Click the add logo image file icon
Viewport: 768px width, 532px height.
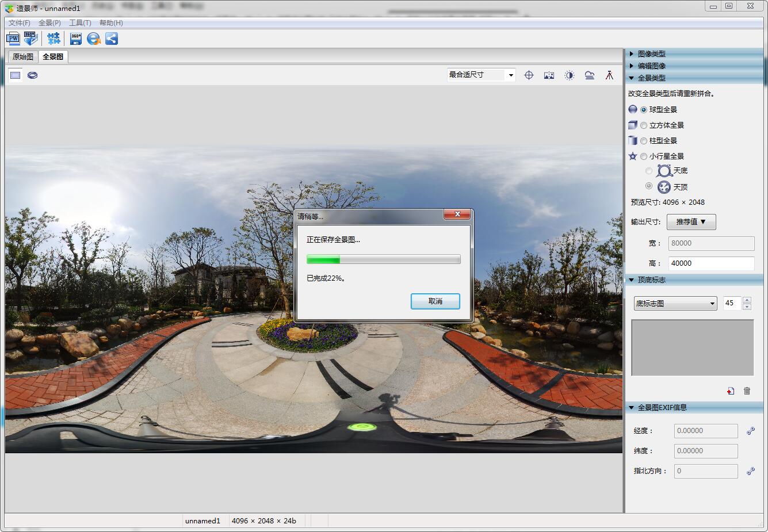[x=730, y=391]
